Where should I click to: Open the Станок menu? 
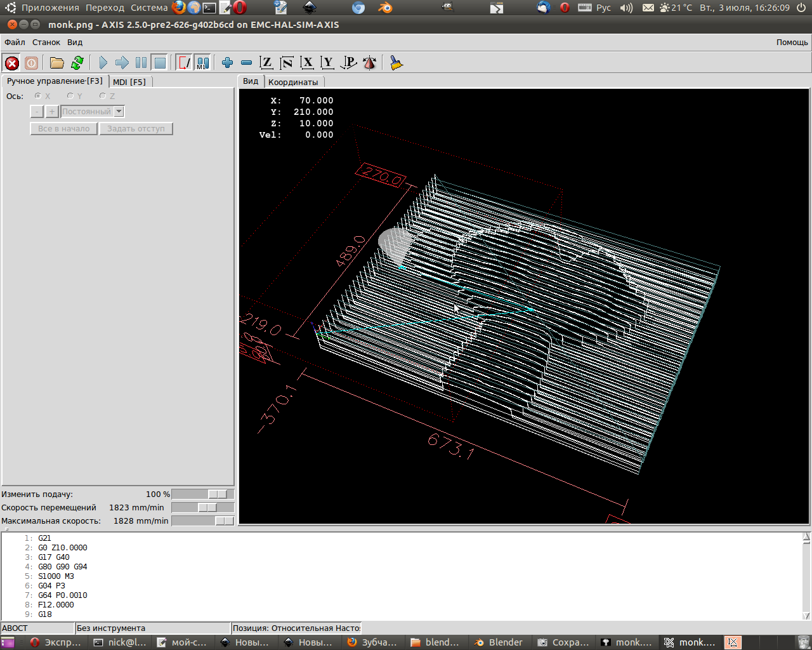click(46, 43)
